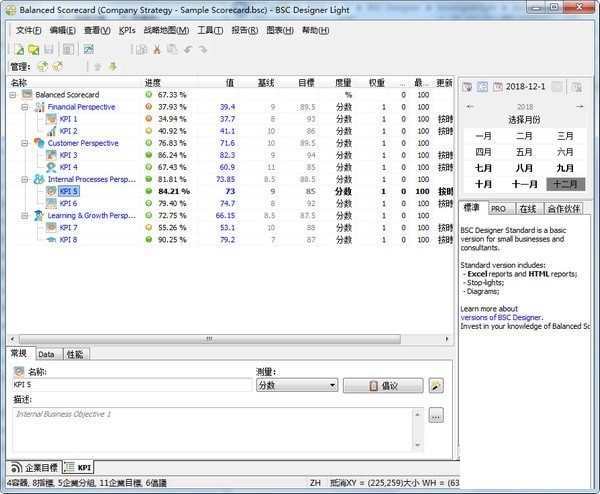Image resolution: width=600 pixels, height=494 pixels.
Task: Switch to the PRO tab
Action: [x=498, y=208]
